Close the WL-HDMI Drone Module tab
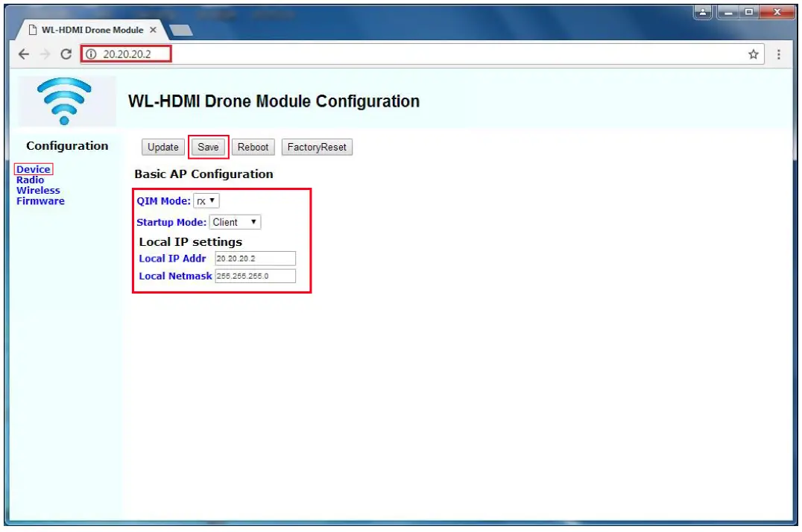802x532 pixels. (x=153, y=30)
